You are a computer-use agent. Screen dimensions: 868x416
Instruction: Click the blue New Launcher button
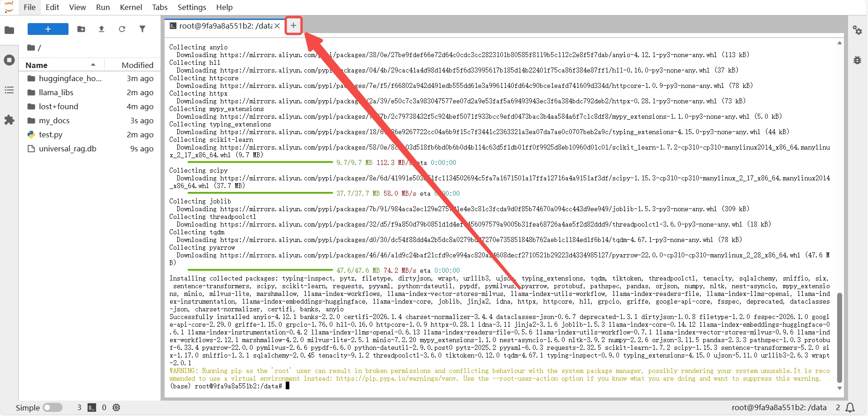(48, 29)
